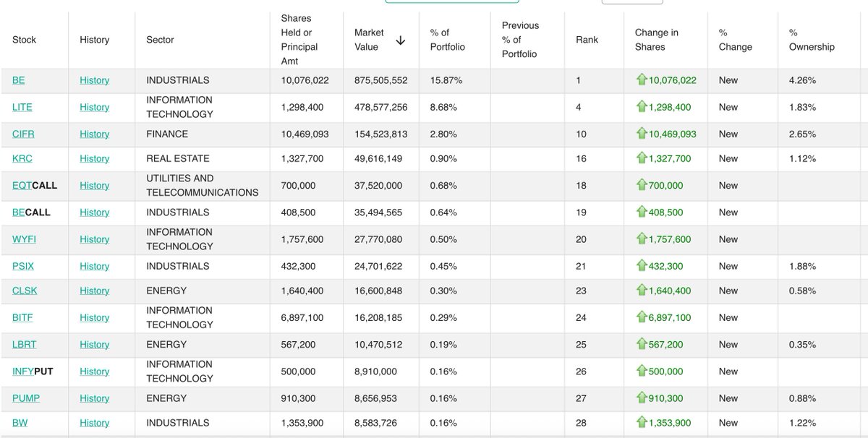View History for KRC
868x438 pixels.
click(x=95, y=158)
